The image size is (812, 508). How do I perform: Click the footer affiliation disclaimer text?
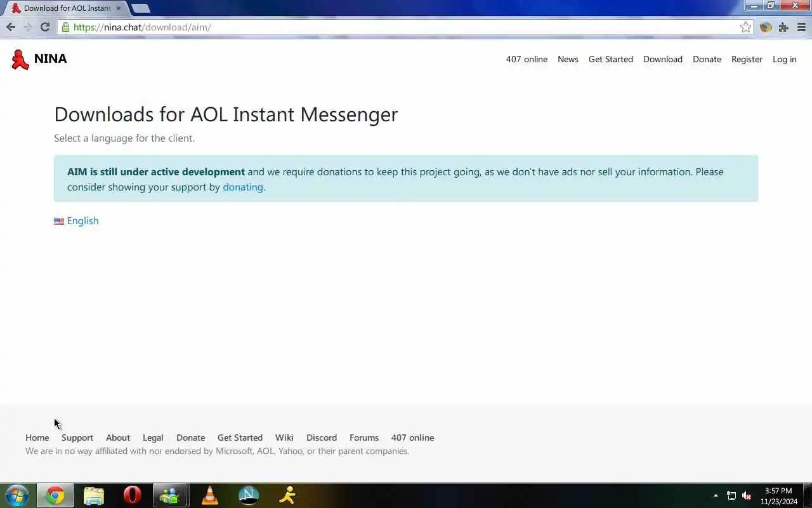coord(217,451)
